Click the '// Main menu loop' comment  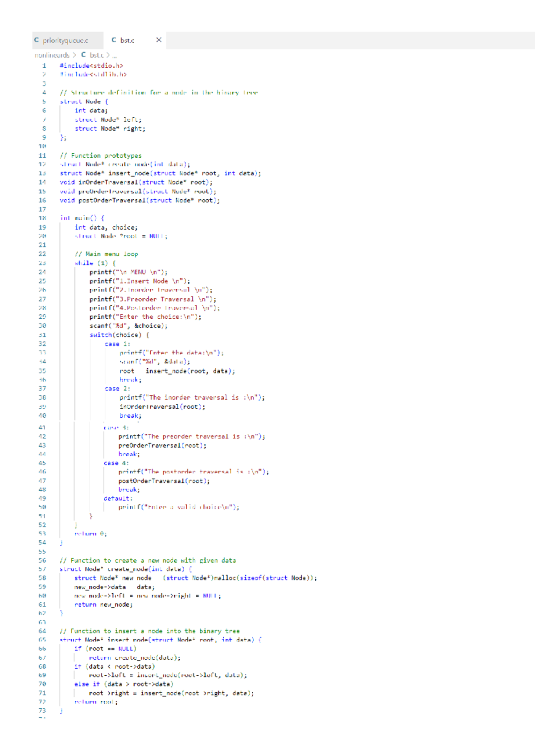click(107, 254)
